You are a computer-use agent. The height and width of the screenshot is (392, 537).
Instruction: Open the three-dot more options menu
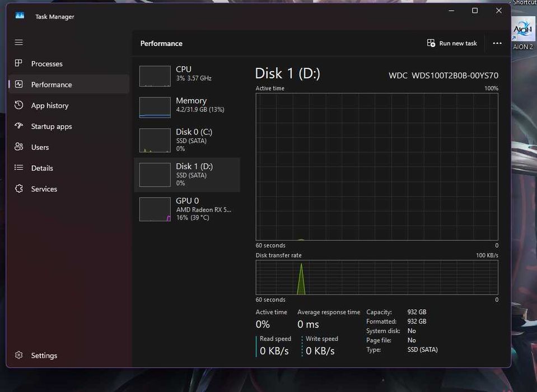pos(497,43)
